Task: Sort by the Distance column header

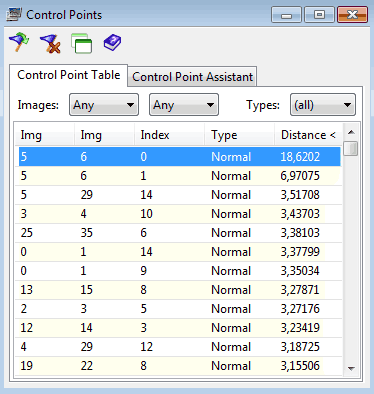Action: pos(308,135)
